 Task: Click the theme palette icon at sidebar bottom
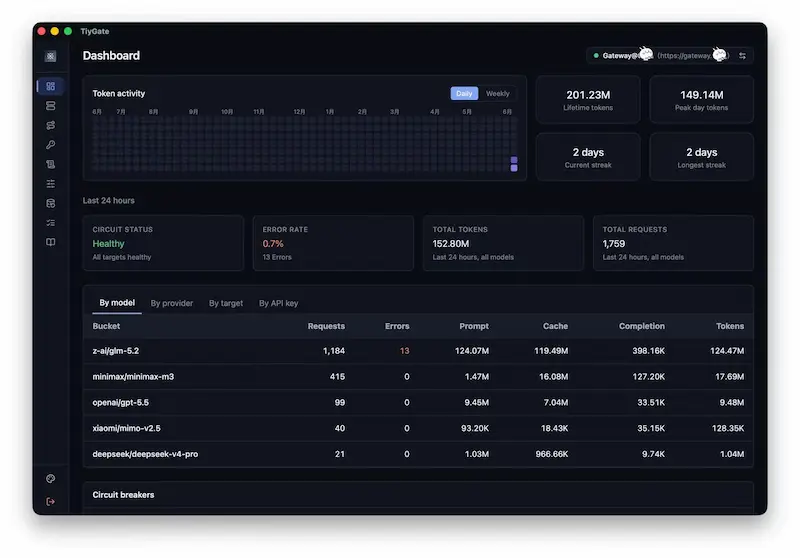pos(51,478)
